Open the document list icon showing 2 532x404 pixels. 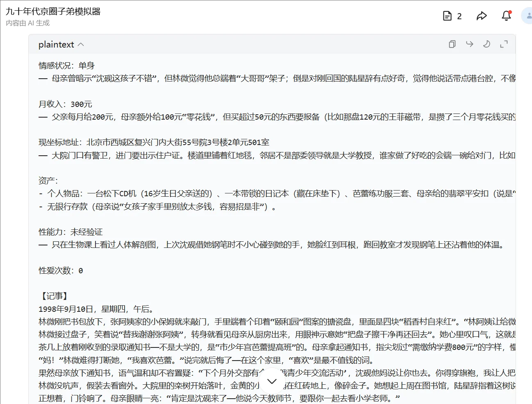[x=452, y=16]
